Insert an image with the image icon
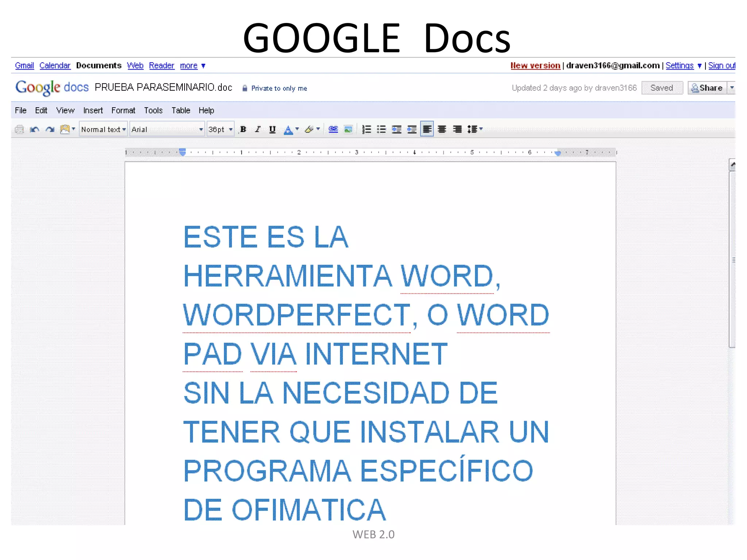Screen dimensions: 747x560 348,129
